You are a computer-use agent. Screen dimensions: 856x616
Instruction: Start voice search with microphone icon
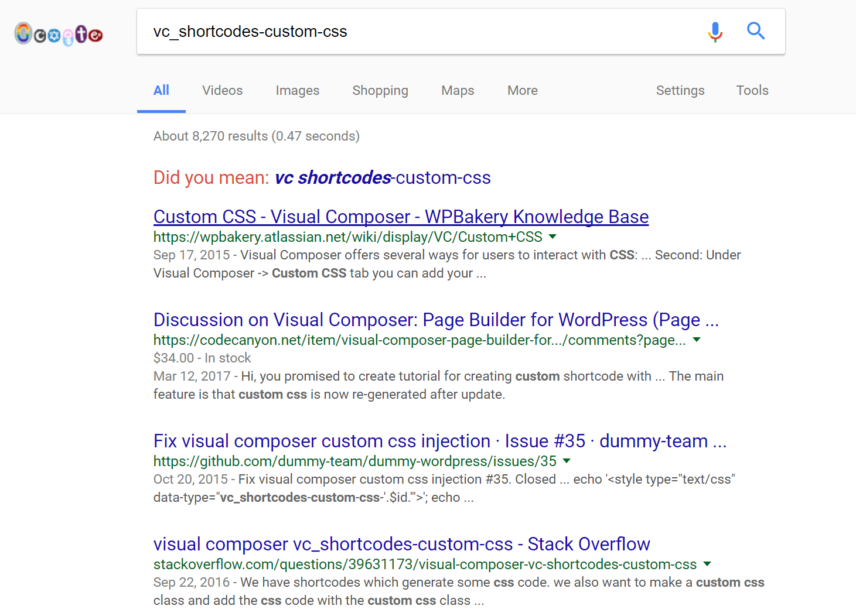(x=715, y=32)
